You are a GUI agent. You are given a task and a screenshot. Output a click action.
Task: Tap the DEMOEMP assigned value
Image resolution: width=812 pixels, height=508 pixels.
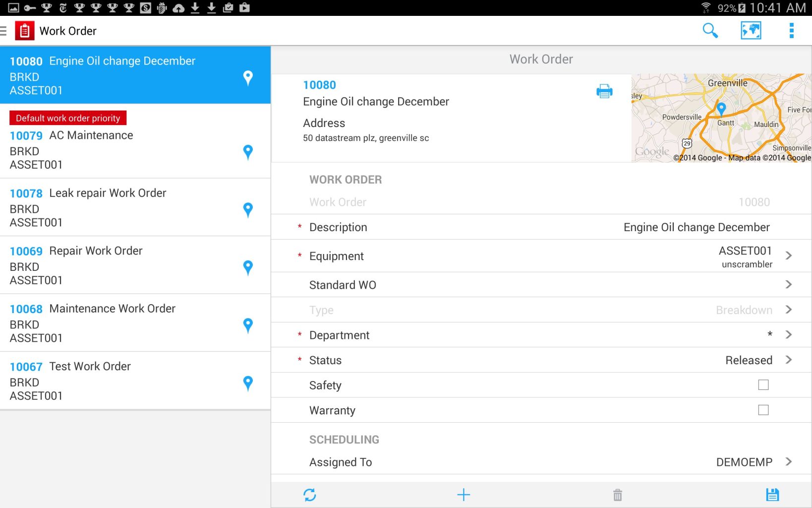point(744,462)
